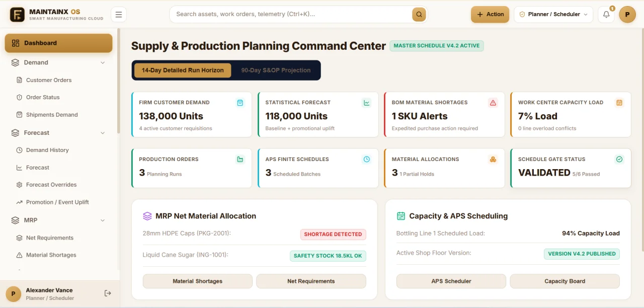Open Dashboard in the sidebar

pyautogui.click(x=58, y=43)
